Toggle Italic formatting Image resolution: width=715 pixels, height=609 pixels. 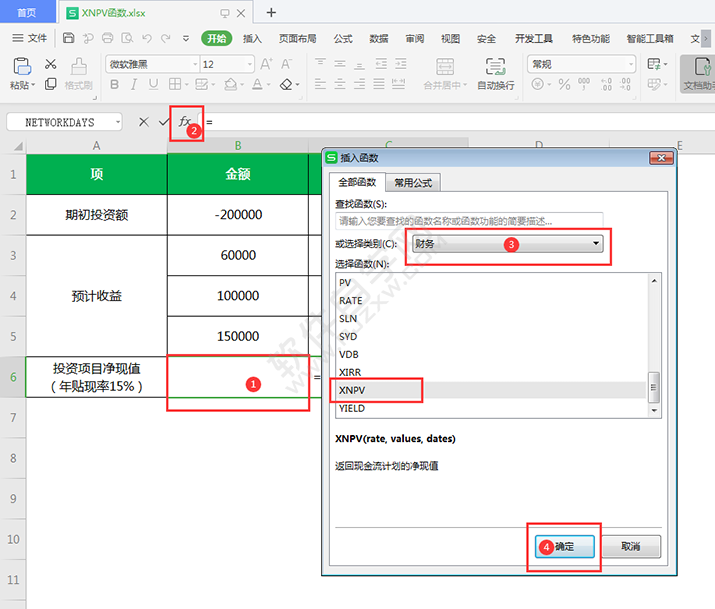pos(134,84)
